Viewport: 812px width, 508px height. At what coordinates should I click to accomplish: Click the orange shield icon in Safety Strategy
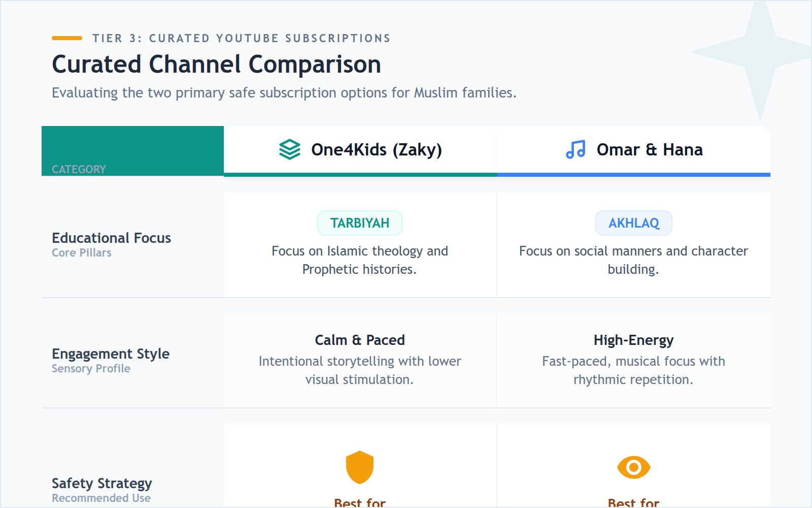360,467
